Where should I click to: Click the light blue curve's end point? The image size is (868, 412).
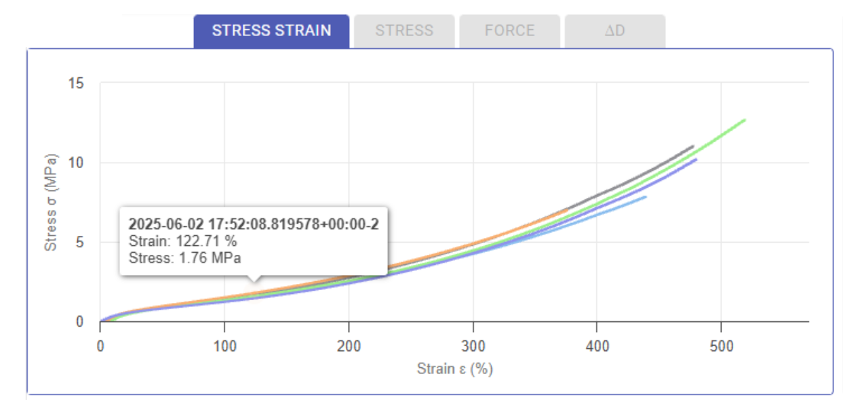[646, 197]
